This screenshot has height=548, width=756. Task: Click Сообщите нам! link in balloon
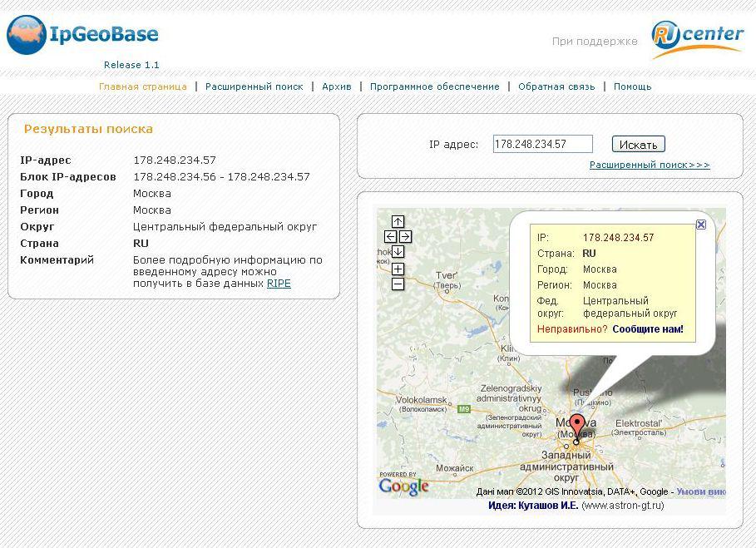[648, 329]
